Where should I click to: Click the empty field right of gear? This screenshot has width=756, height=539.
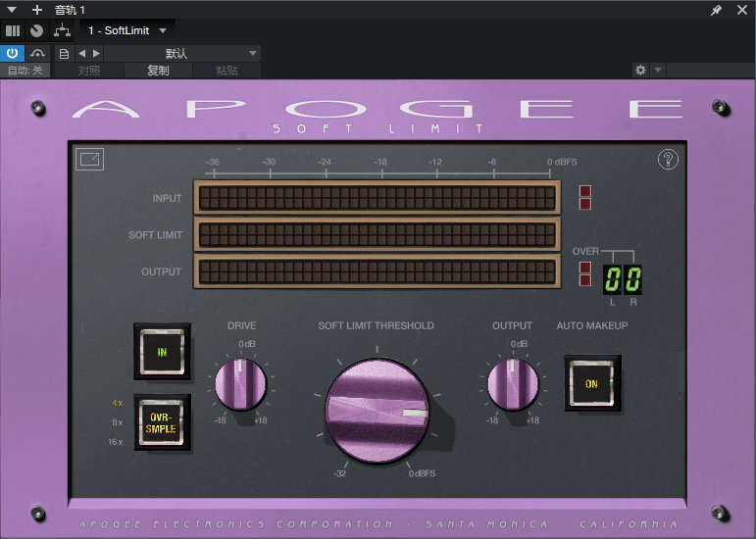tap(711, 71)
